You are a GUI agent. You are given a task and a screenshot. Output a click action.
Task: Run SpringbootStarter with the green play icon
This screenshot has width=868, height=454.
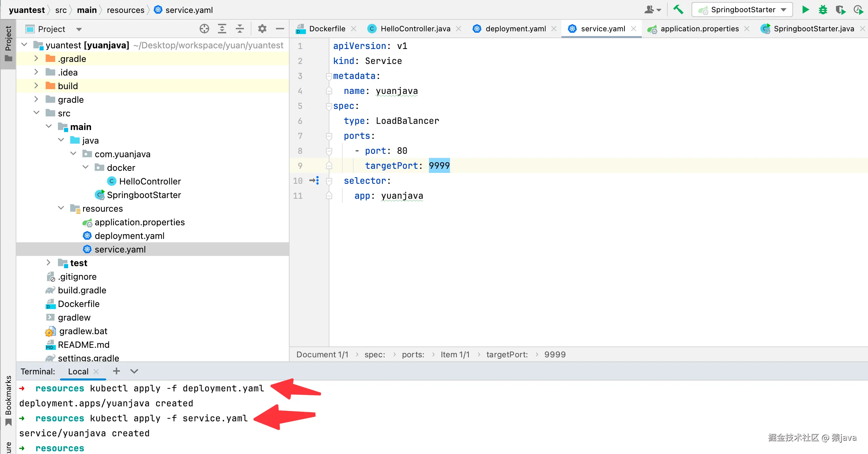coord(805,10)
